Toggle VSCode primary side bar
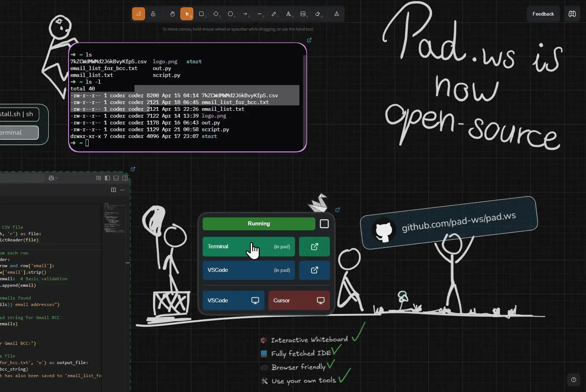 tap(107, 178)
